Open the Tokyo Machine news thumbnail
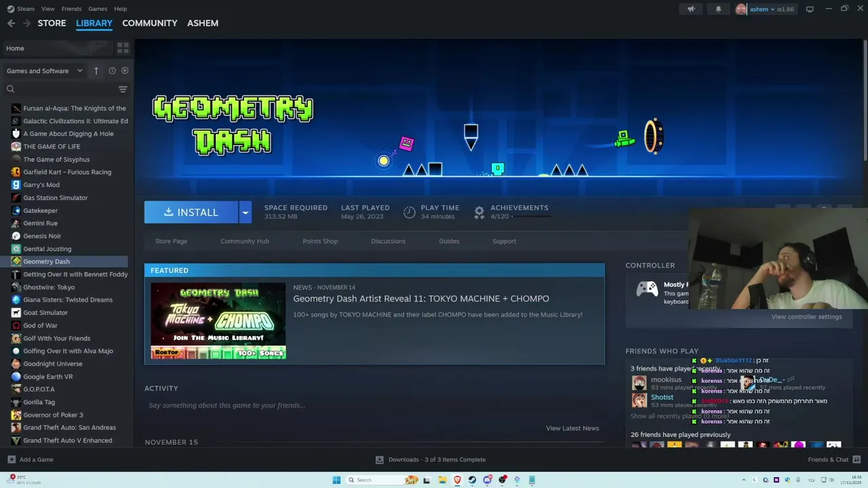The image size is (868, 488). click(218, 321)
